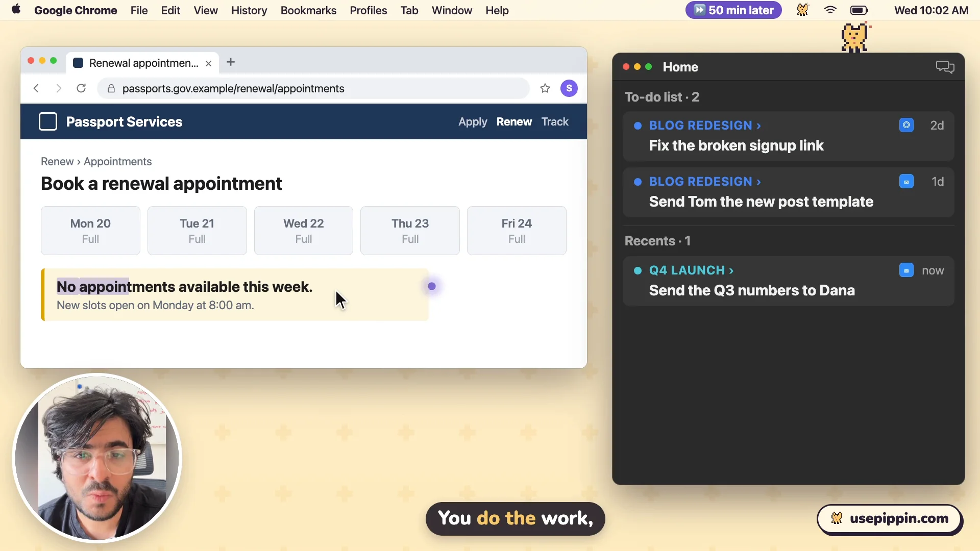Reload the renewal appointments page
Image resolution: width=980 pixels, height=551 pixels.
pos(81,88)
